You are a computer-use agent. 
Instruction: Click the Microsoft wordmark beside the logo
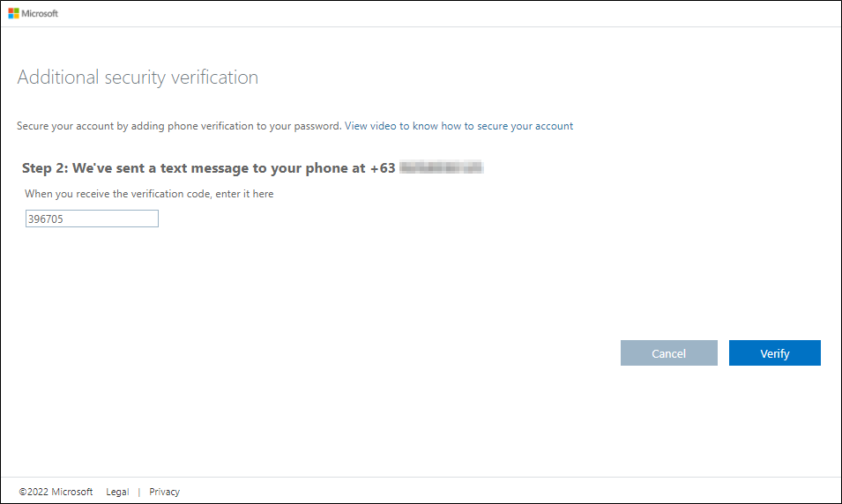click(x=41, y=13)
